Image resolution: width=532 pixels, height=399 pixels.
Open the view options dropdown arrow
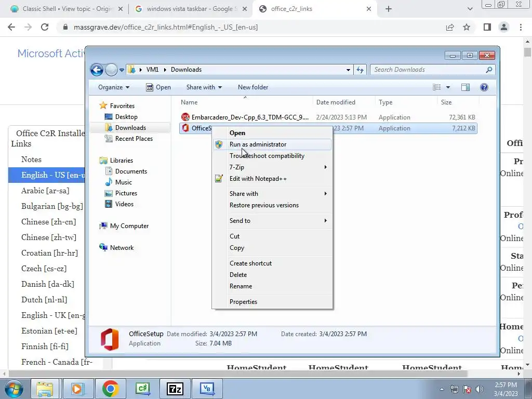tap(448, 87)
